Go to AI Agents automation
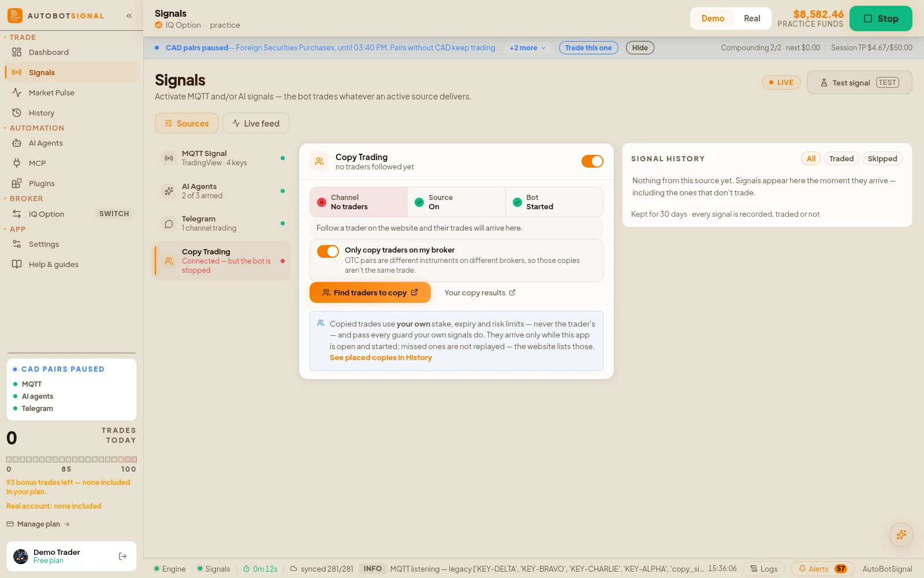 pyautogui.click(x=72, y=143)
